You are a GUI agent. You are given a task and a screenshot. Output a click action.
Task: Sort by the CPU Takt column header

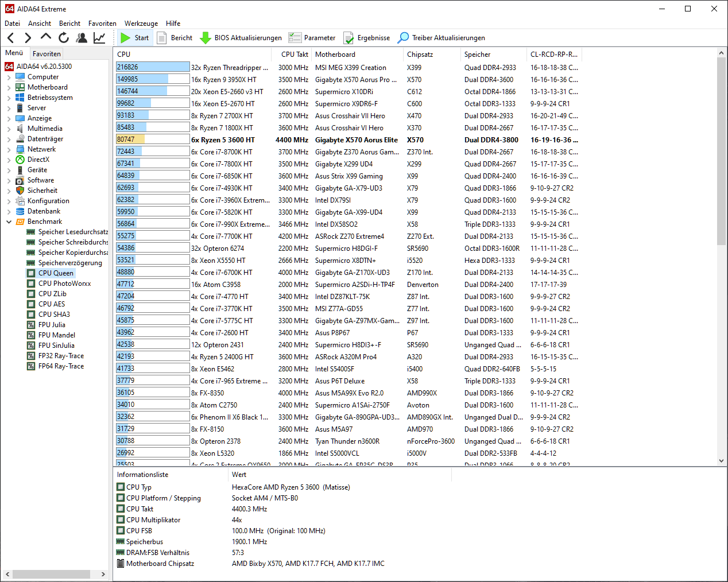click(291, 55)
